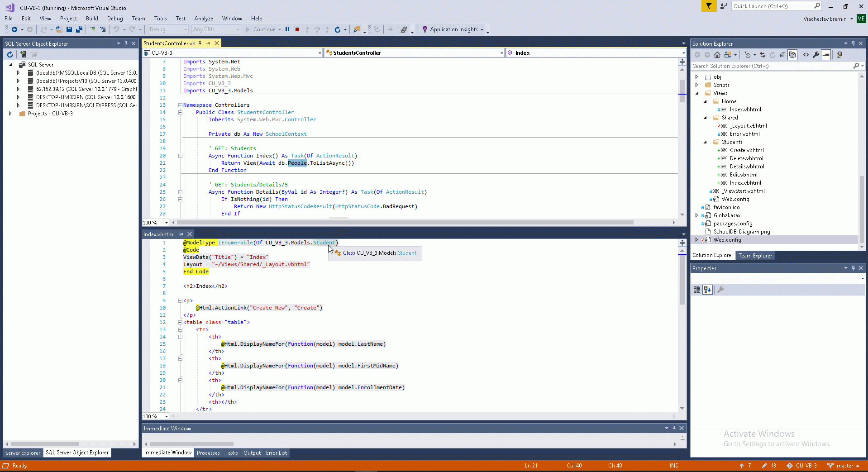Open the File menu
Screen dimensions: 868x472
point(9,19)
